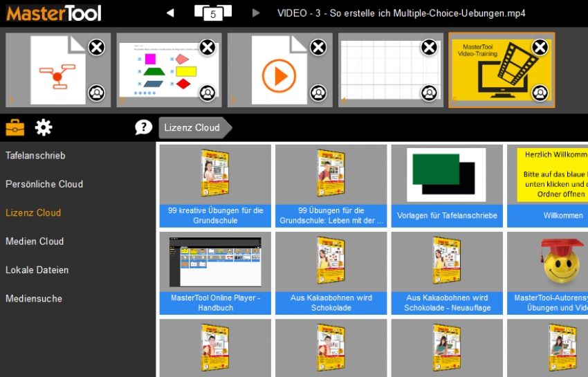588x377 pixels.
Task: Click user icon on the grid slide
Action: tap(429, 93)
